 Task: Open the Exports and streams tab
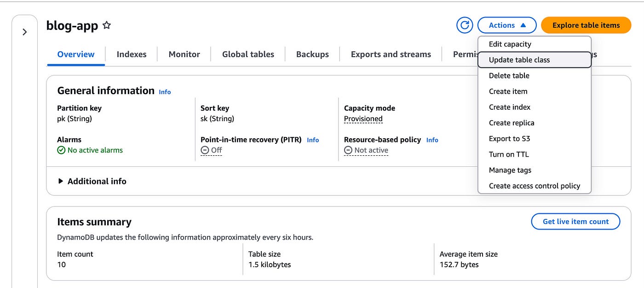(391, 54)
